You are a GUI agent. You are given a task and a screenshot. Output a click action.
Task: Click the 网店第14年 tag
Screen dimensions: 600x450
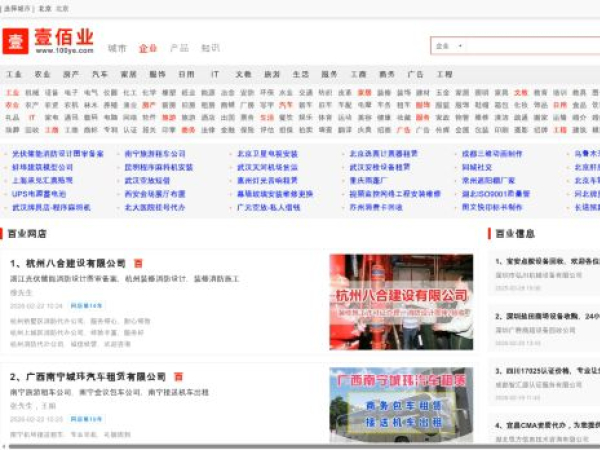[86, 306]
